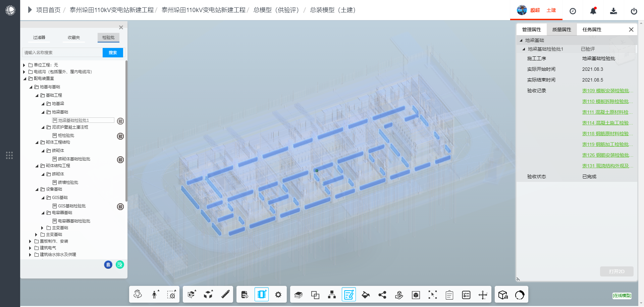Image resolution: width=644 pixels, height=307 pixels.
Task: Open the hierarchy structure tool
Action: click(332, 295)
